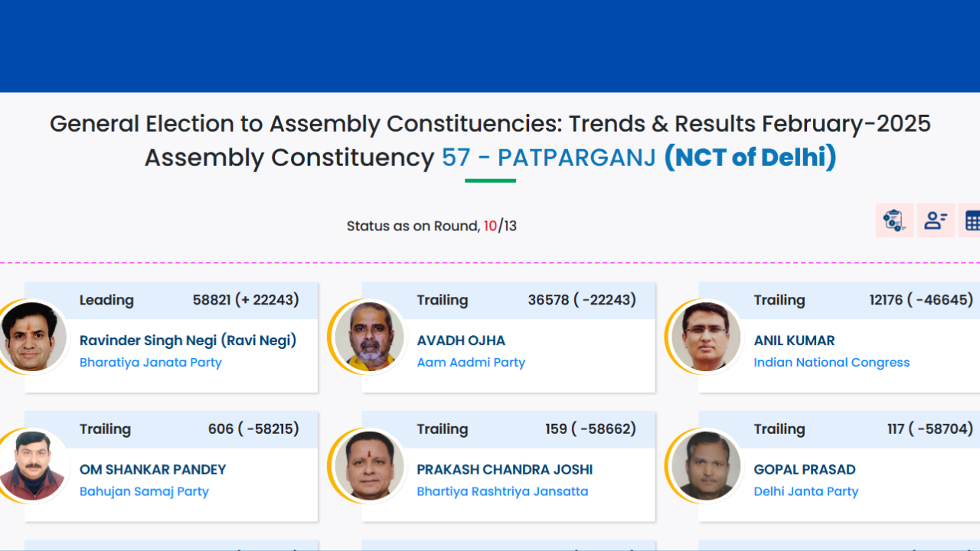Click Avadh Ojha's candidate photo
The image size is (980, 551).
click(370, 337)
